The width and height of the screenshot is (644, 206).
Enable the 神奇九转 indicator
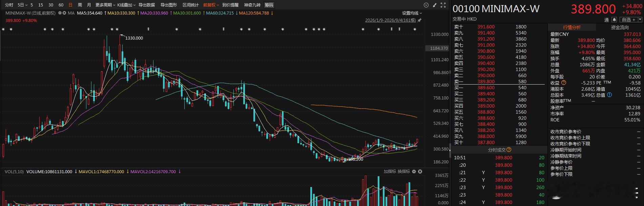point(252,5)
